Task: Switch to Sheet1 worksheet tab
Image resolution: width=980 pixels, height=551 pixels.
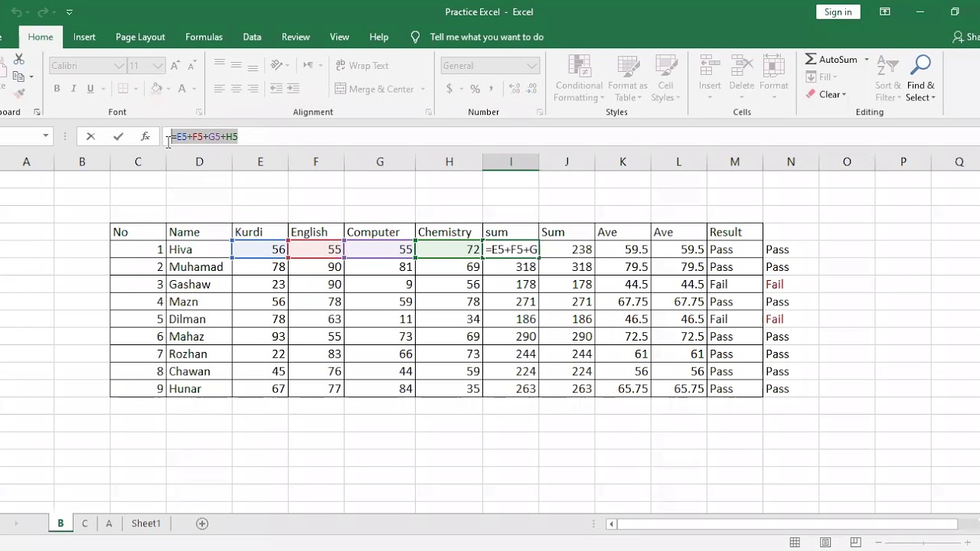Action: (146, 523)
